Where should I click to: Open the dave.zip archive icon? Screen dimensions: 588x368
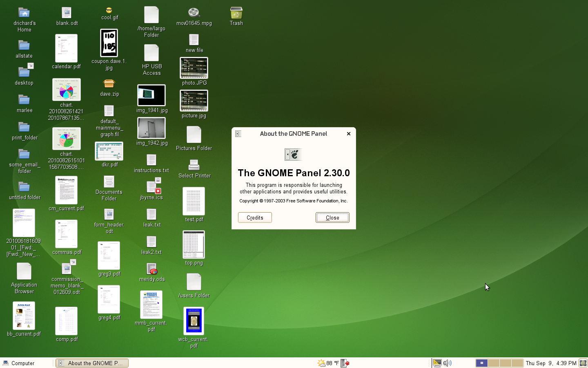coord(109,83)
